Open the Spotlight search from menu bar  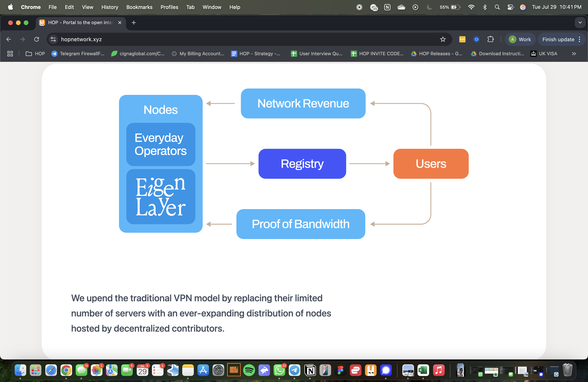(x=497, y=7)
